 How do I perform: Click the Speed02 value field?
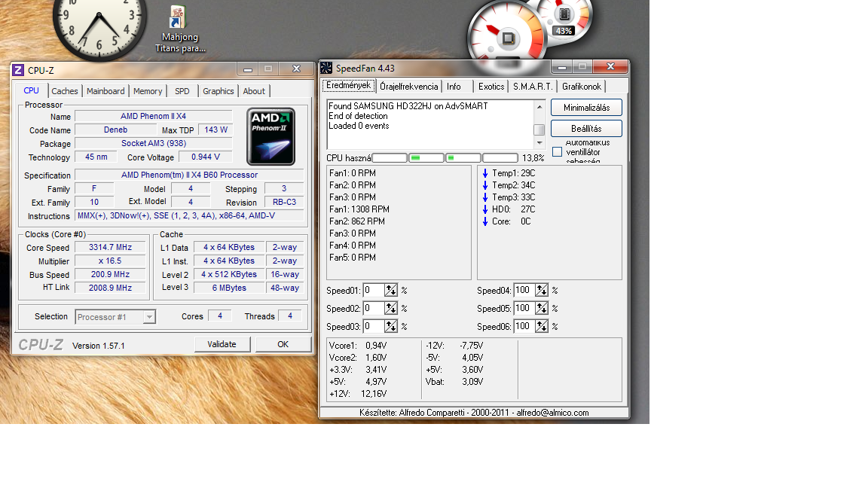point(374,308)
